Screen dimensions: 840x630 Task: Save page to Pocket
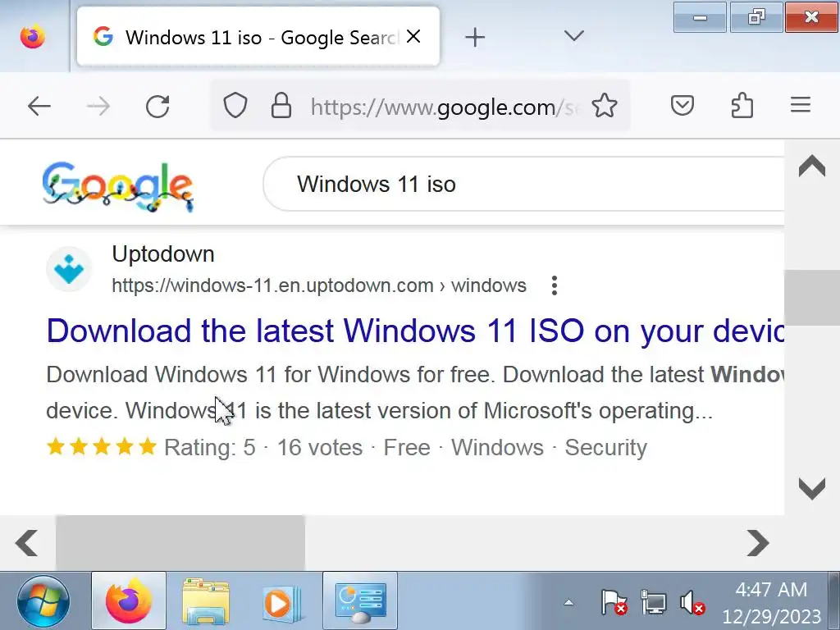(682, 106)
